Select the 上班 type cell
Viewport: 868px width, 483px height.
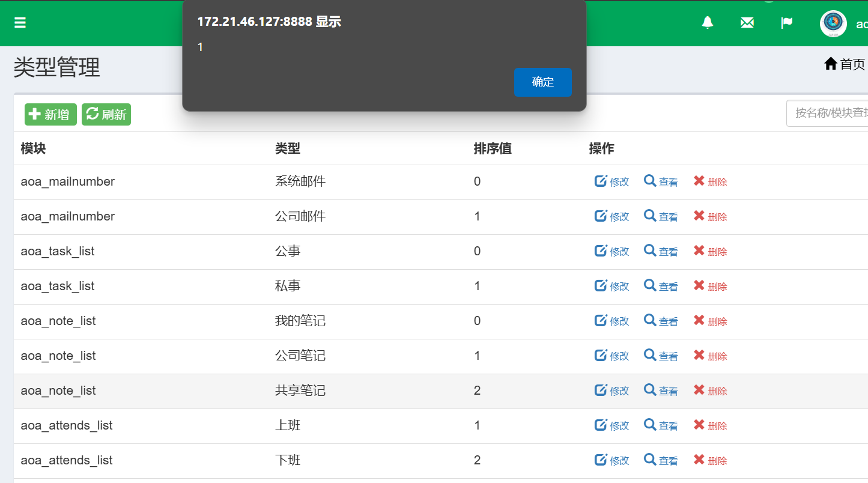[x=288, y=425]
